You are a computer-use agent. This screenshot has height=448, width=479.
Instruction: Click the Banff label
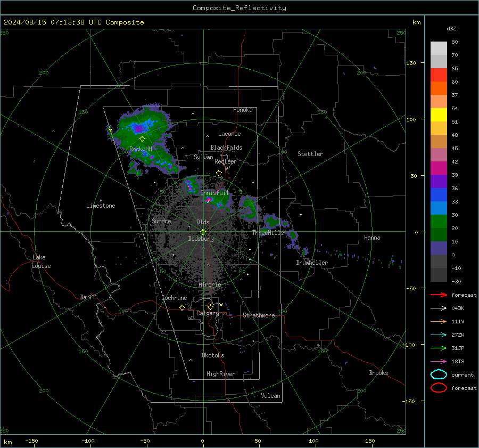pos(88,297)
